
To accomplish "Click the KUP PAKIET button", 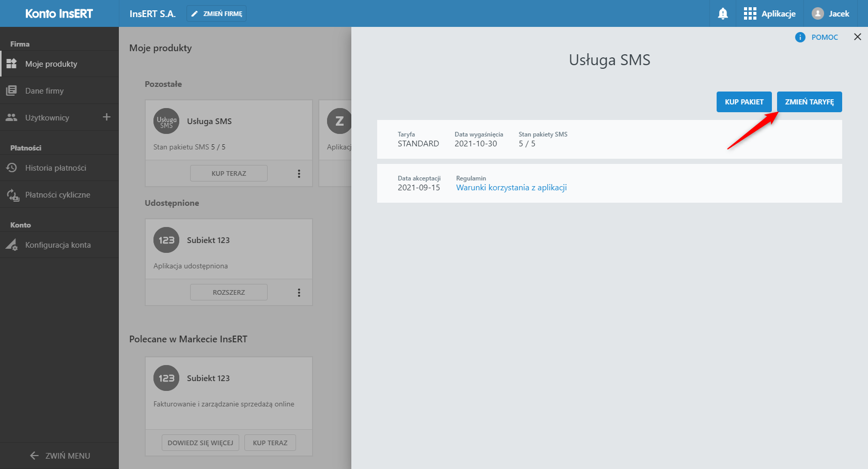I will (744, 102).
